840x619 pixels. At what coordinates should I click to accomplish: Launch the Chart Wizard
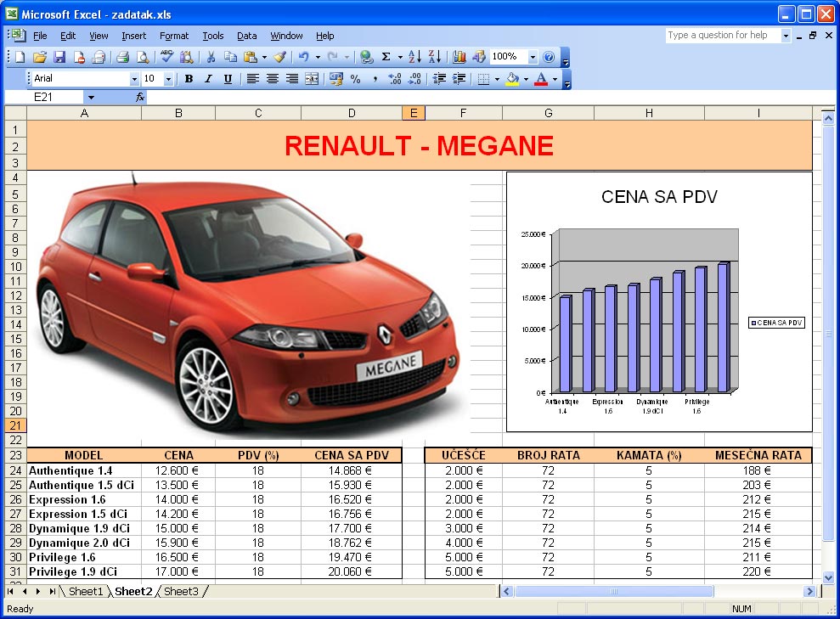[x=459, y=57]
